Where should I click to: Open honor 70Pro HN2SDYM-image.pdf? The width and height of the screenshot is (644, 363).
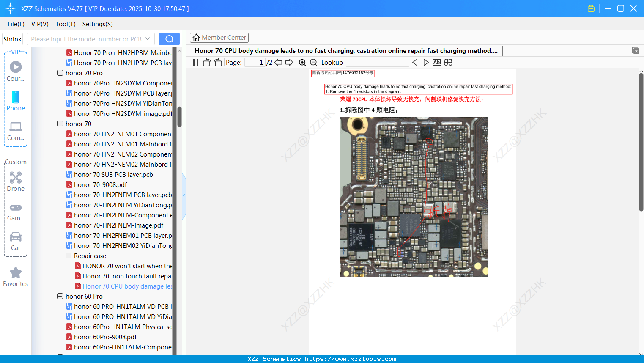[119, 113]
